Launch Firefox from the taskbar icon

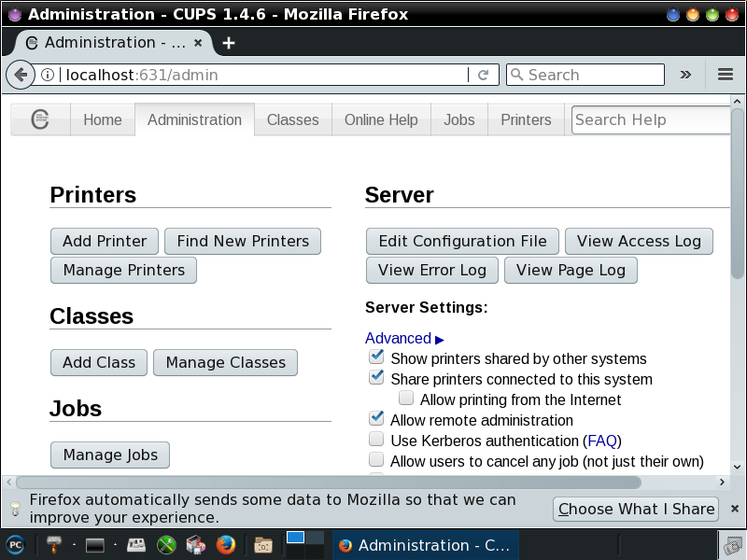[x=225, y=544]
